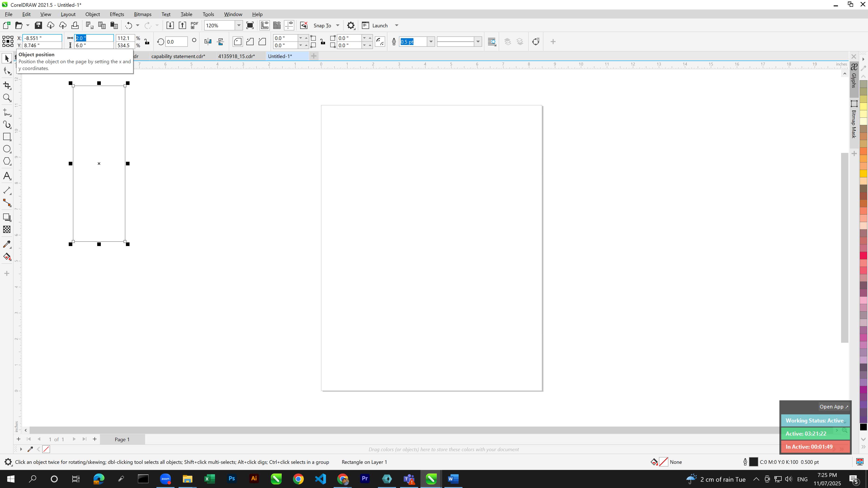Click the Export icon
The height and width of the screenshot is (488, 868).
click(182, 25)
